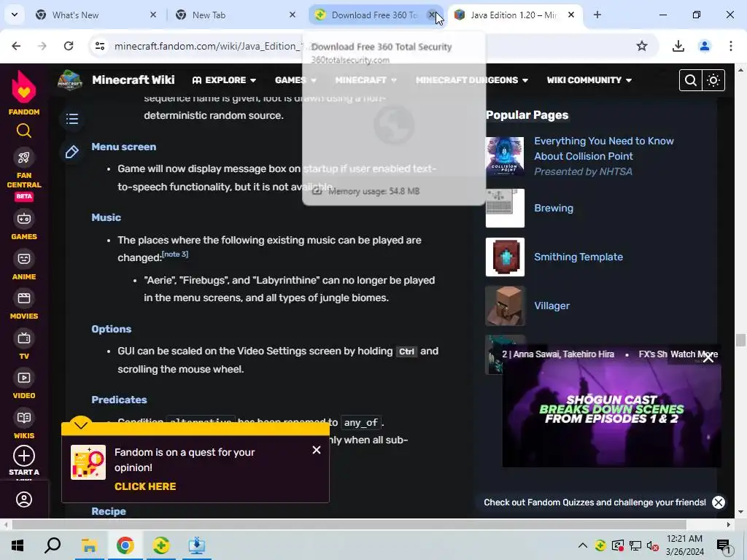Show hidden system tray icons
This screenshot has width=747, height=560.
click(x=582, y=545)
